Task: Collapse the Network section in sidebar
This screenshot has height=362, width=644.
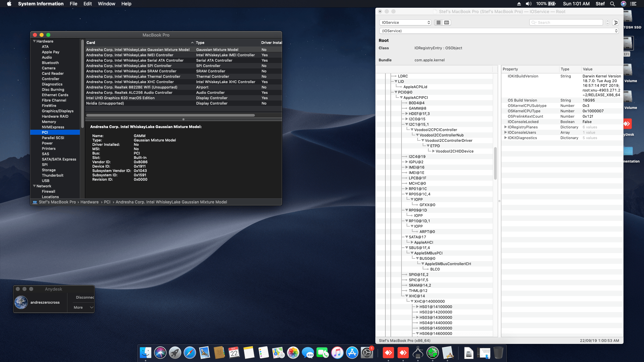Action: tap(34, 186)
